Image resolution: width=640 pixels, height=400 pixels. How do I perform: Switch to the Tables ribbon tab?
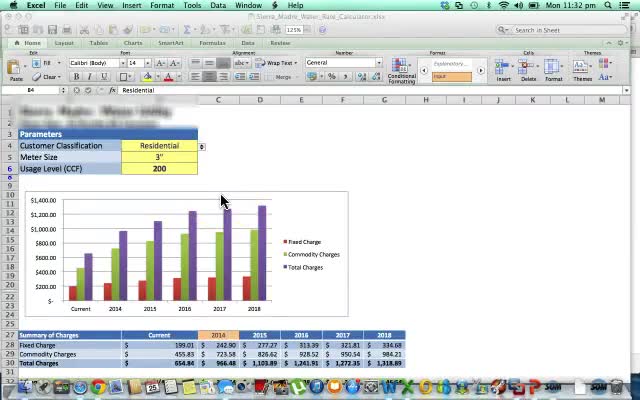click(99, 43)
